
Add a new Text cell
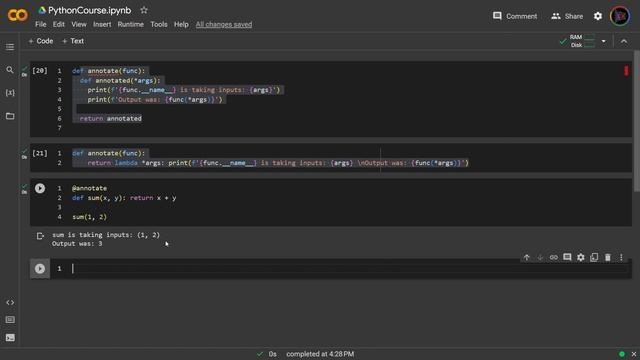coord(73,41)
